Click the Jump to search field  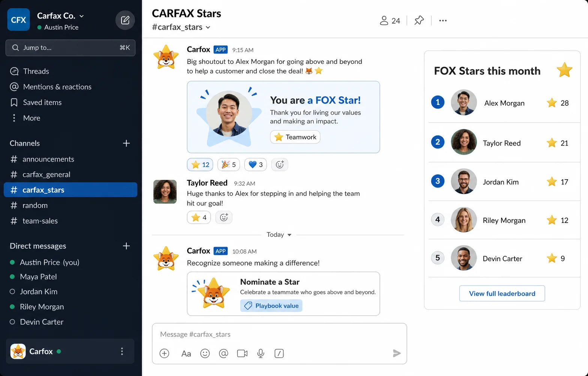pos(70,48)
